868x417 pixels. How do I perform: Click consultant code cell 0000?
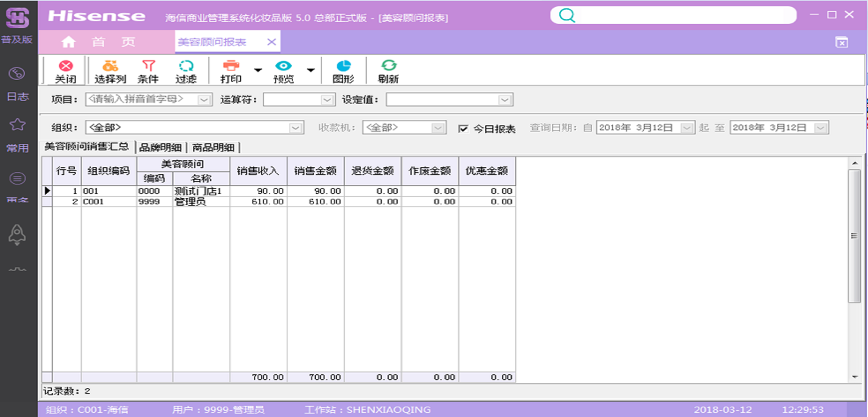[155, 191]
